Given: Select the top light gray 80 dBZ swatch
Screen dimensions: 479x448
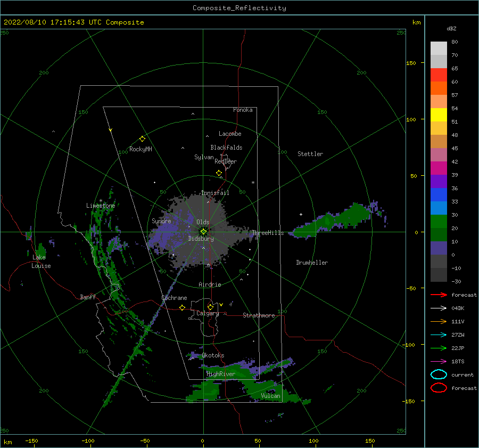Looking at the screenshot, I should [439, 48].
